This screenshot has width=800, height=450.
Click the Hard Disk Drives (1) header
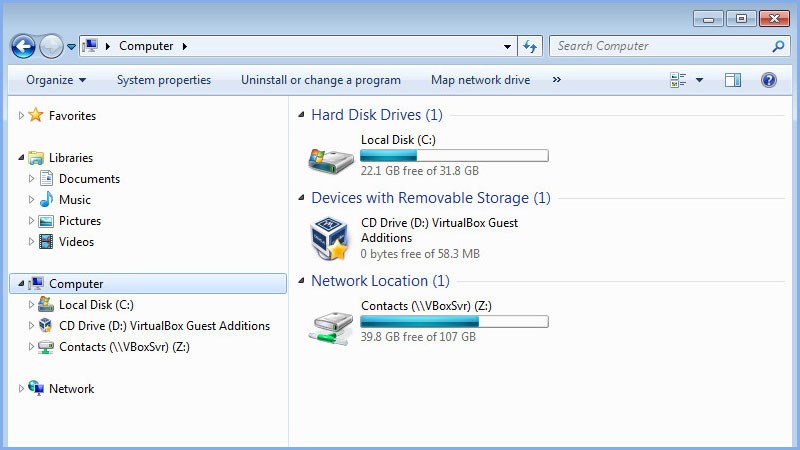point(377,115)
